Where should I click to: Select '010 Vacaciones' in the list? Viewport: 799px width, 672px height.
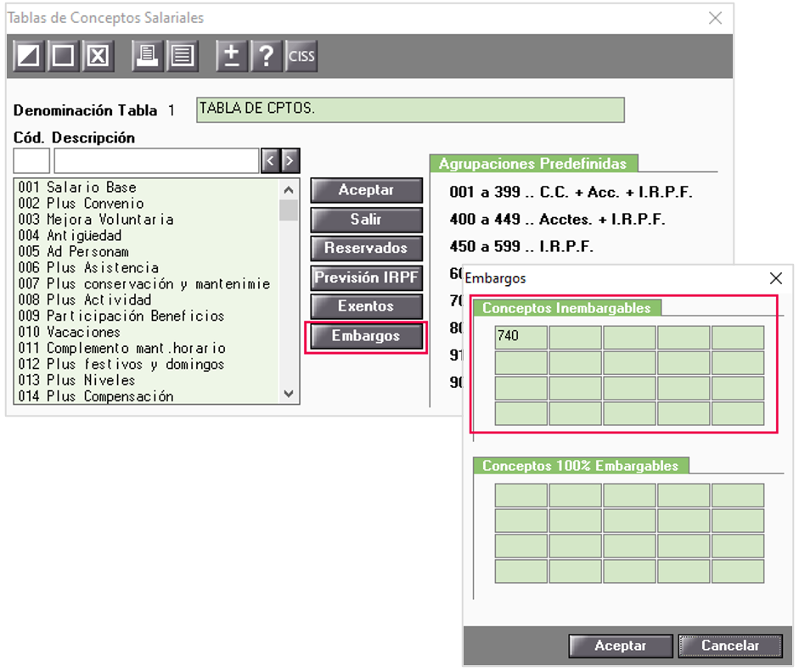tap(146, 332)
